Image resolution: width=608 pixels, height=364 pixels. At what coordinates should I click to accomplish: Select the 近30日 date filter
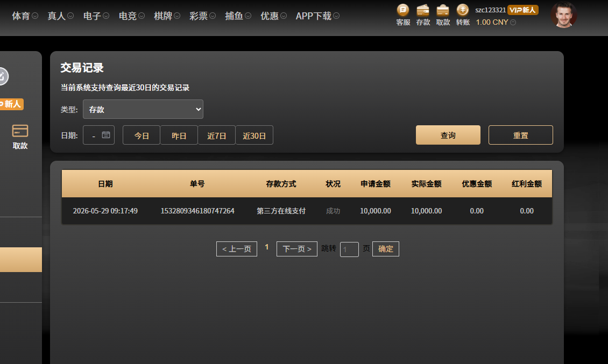(254, 135)
